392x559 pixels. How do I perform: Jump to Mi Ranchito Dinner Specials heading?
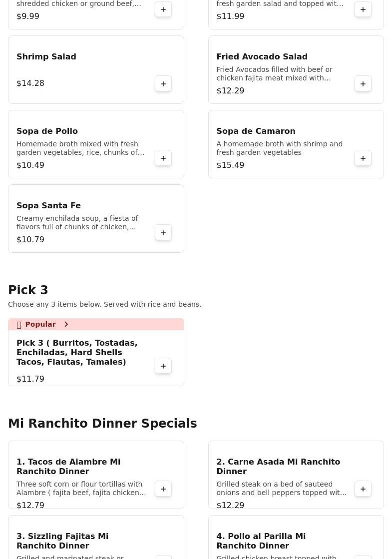pos(102,424)
